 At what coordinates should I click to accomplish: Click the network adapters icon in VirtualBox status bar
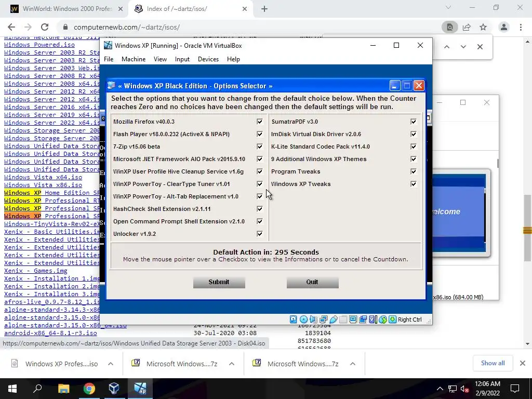tap(323, 320)
